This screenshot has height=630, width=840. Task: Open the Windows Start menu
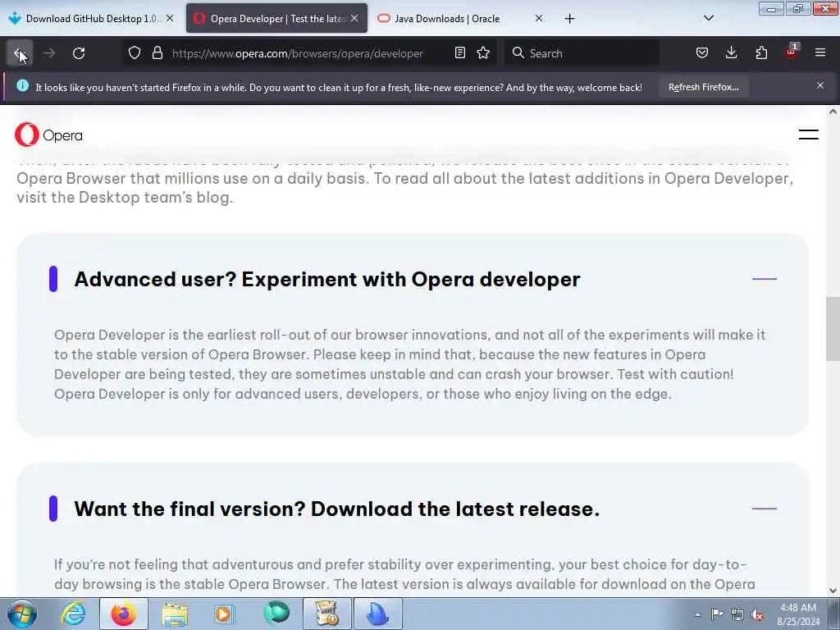pyautogui.click(x=22, y=614)
